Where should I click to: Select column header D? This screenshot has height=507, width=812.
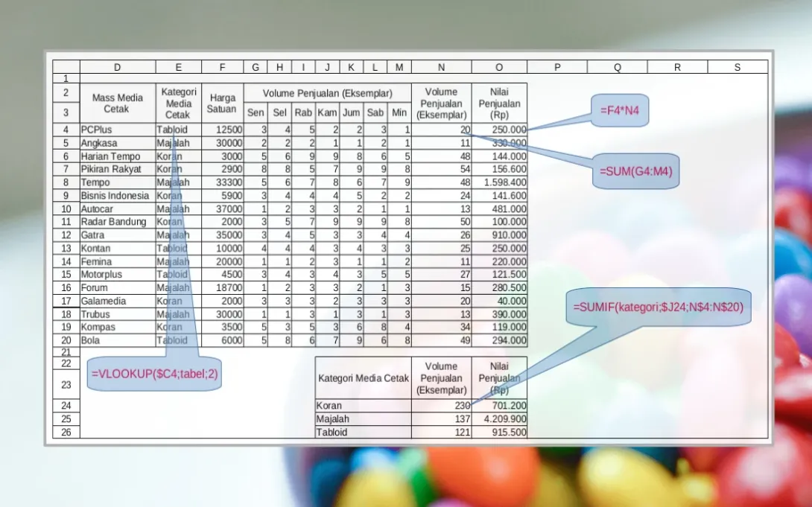click(118, 67)
